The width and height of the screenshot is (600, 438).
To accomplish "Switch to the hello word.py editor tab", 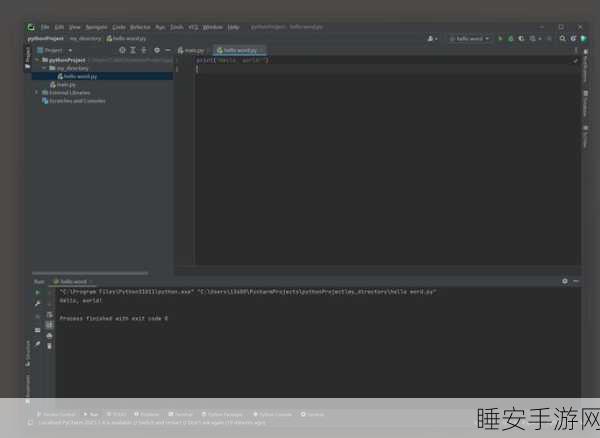I will 240,50.
